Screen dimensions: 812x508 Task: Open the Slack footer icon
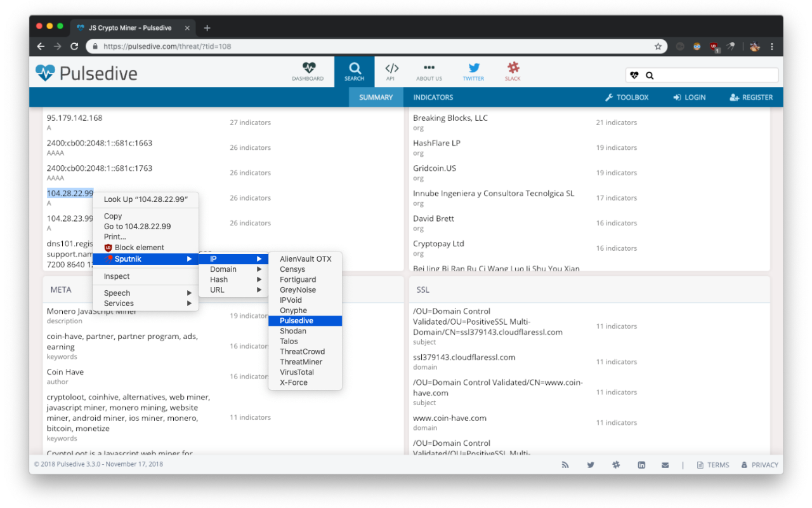(x=616, y=465)
